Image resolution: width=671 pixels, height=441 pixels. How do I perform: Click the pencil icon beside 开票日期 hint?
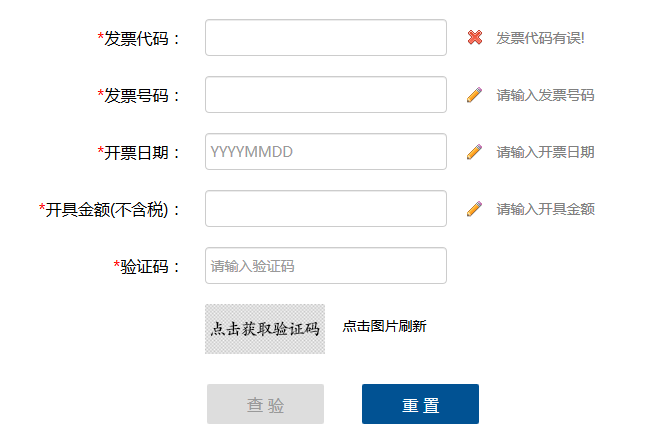pos(474,152)
